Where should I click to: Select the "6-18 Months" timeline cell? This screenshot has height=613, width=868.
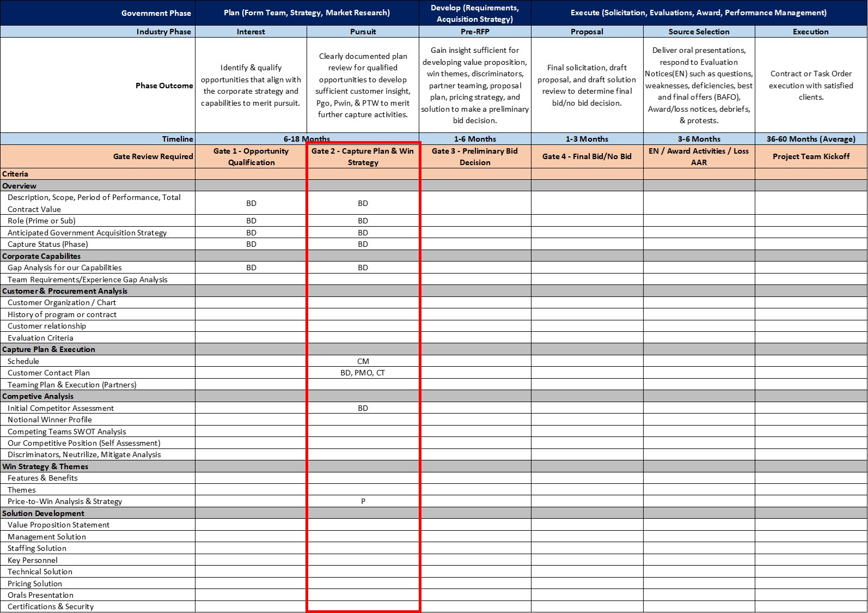(x=307, y=139)
